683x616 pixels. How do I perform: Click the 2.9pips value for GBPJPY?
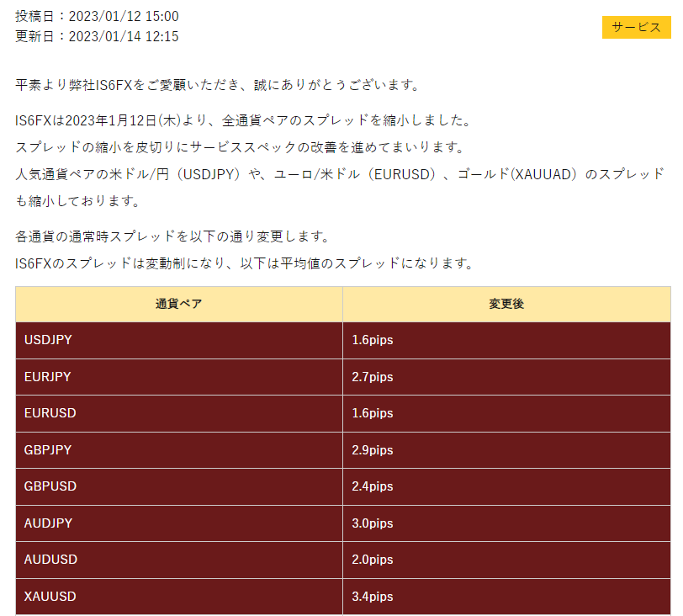tap(371, 450)
